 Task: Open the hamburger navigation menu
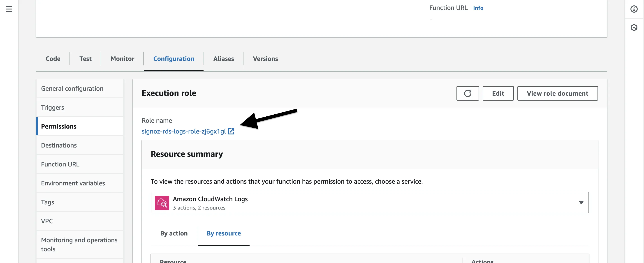click(x=9, y=9)
